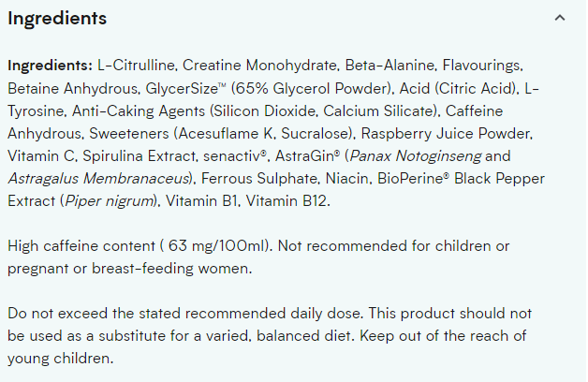
Task: Click the AstraGin ingredient name
Action: 307,156
